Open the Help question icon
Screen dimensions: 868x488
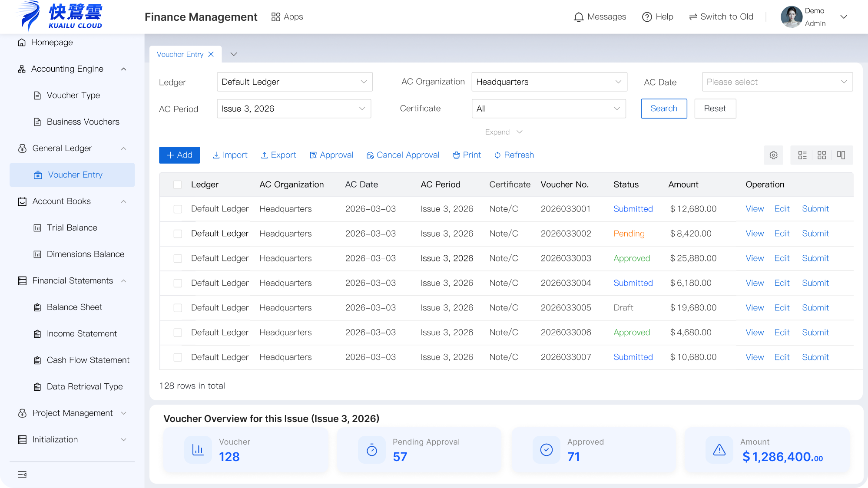click(647, 17)
